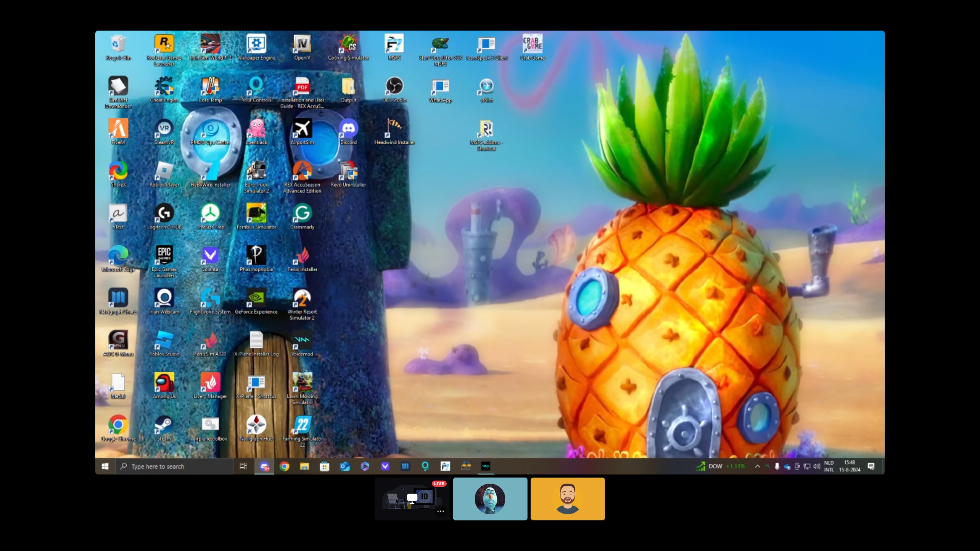This screenshot has height=551, width=980.
Task: Select the snowman avatar participant tile
Action: click(490, 499)
